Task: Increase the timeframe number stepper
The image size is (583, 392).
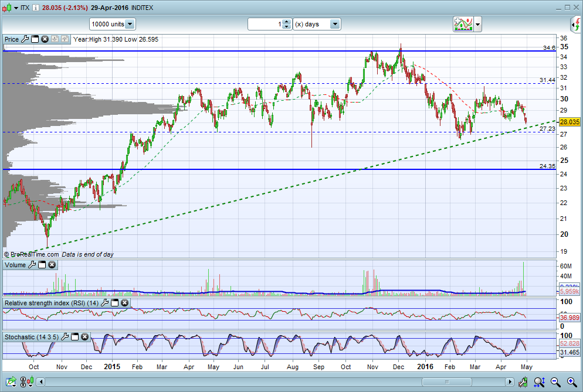Action: pos(286,22)
